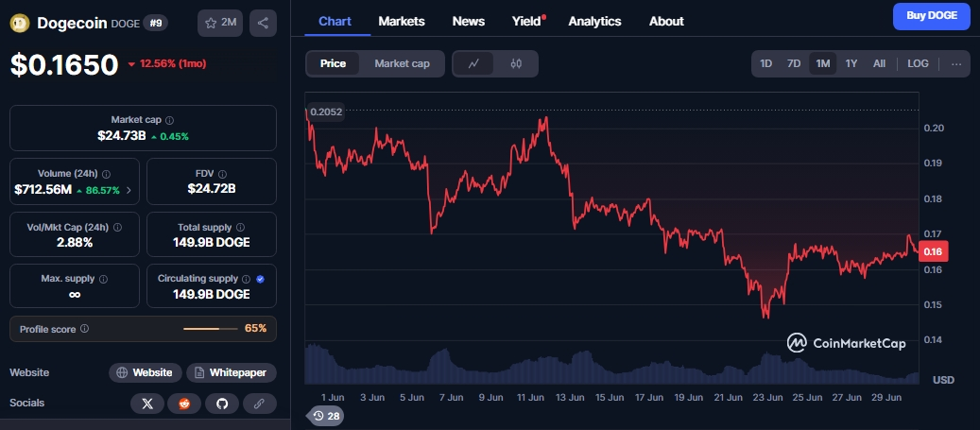Viewport: 980px width, 430px height.
Task: Click the $24.72B FDV value
Action: point(212,189)
